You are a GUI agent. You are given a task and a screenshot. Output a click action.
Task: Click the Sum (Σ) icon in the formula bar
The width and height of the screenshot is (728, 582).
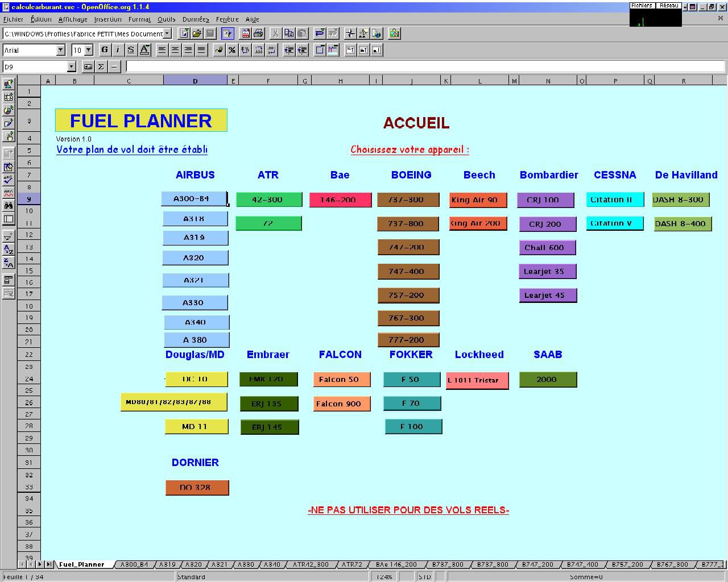point(101,66)
